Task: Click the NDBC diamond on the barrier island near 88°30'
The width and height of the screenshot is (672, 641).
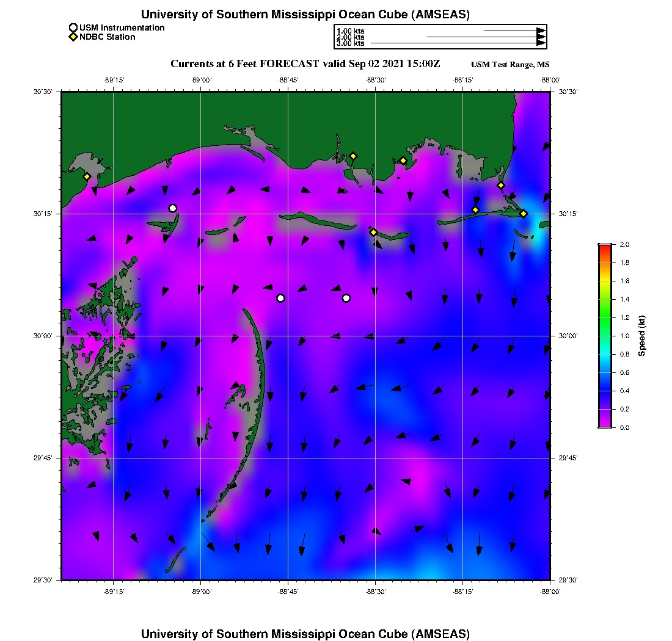Action: tap(373, 232)
